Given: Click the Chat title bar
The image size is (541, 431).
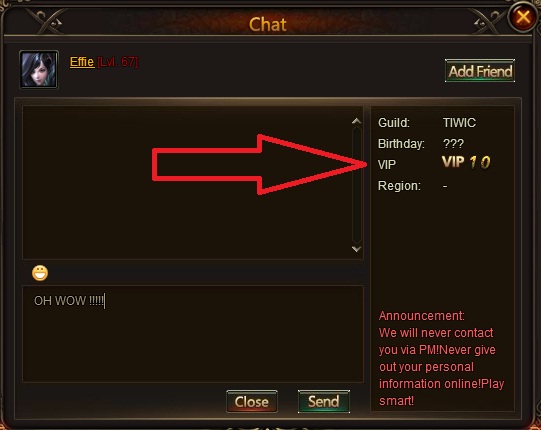Looking at the screenshot, I should pos(268,24).
